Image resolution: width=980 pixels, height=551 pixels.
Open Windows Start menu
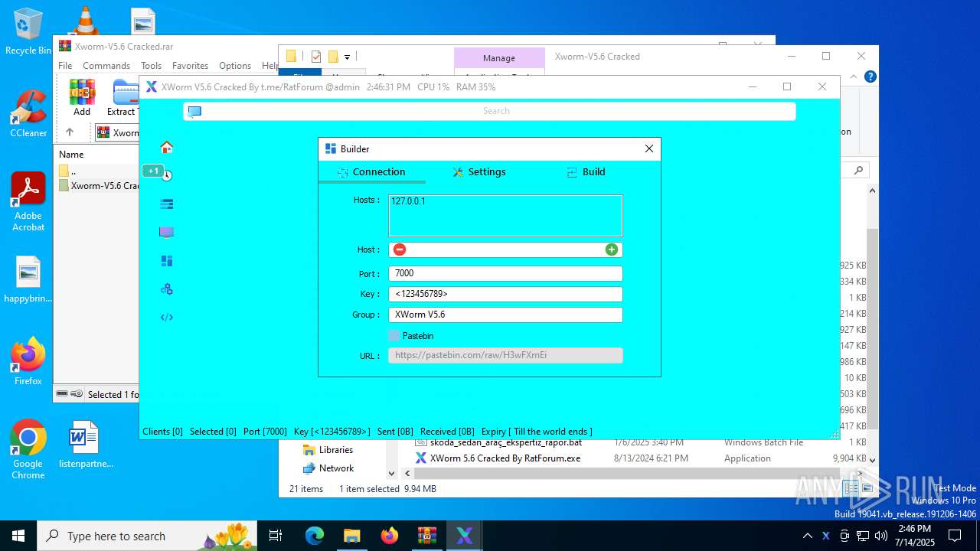pos(18,536)
